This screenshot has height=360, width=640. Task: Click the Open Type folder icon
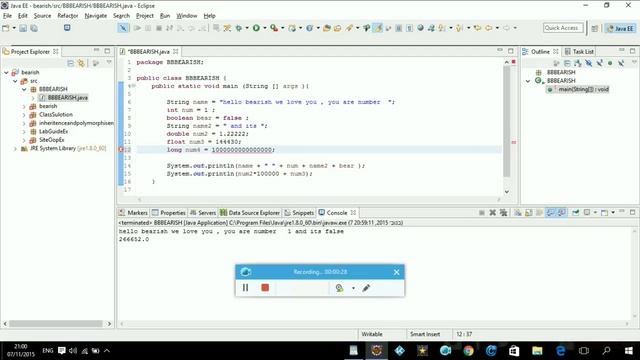327,28
